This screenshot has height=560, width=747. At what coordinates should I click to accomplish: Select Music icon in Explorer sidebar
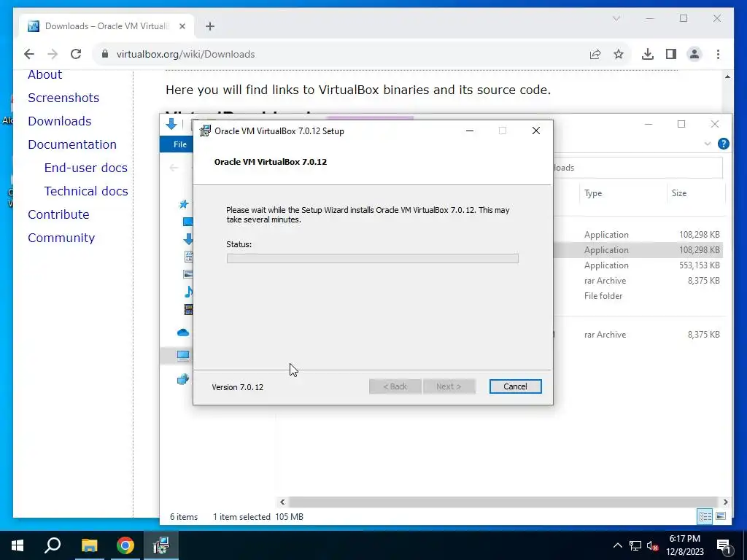[189, 292]
